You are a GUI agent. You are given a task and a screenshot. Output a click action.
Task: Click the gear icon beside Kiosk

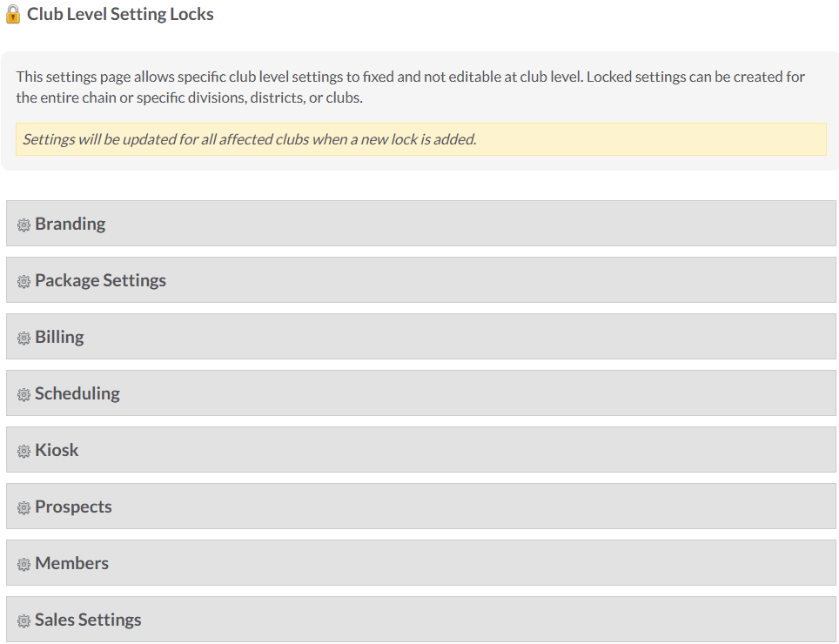[x=23, y=452]
